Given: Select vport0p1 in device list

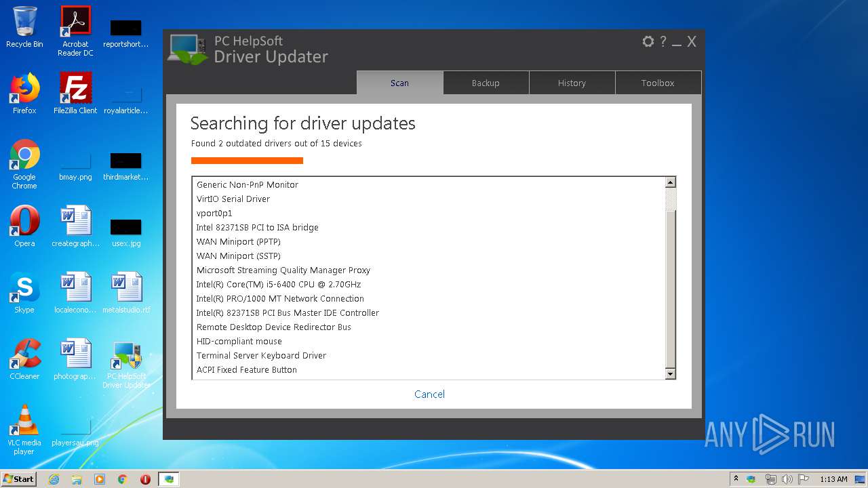Looking at the screenshot, I should coord(214,213).
